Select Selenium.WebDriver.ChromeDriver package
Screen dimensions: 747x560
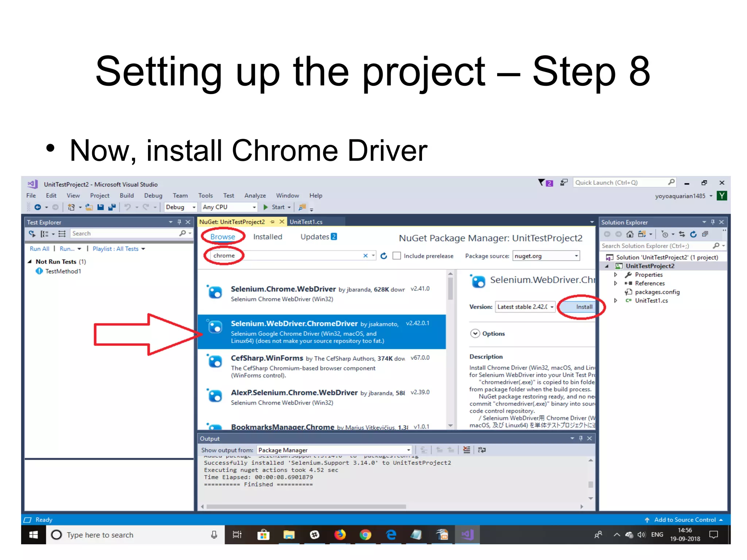tap(322, 332)
